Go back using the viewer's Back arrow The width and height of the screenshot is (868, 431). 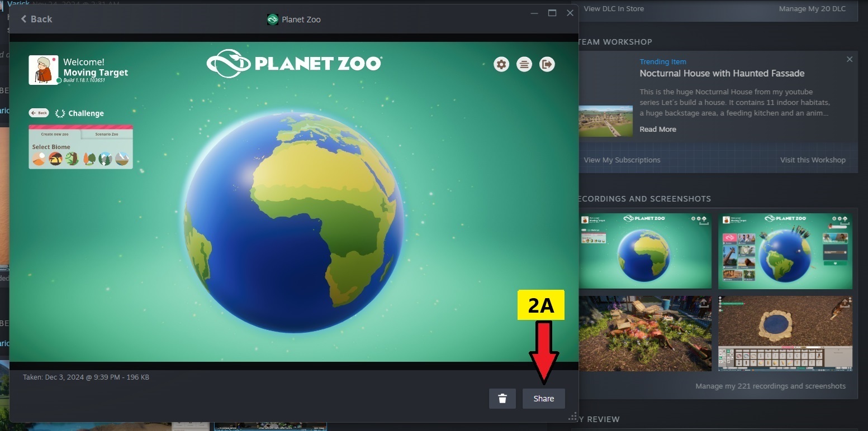(36, 19)
